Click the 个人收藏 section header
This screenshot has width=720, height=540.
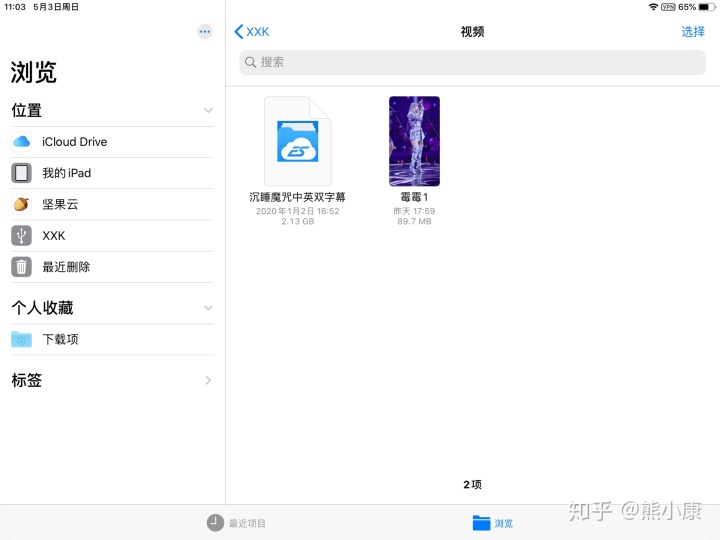(42, 308)
